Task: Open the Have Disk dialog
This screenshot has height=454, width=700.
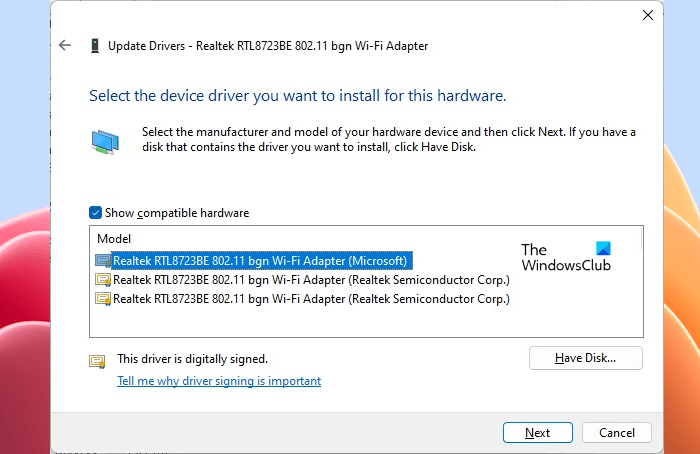Action: coord(586,358)
